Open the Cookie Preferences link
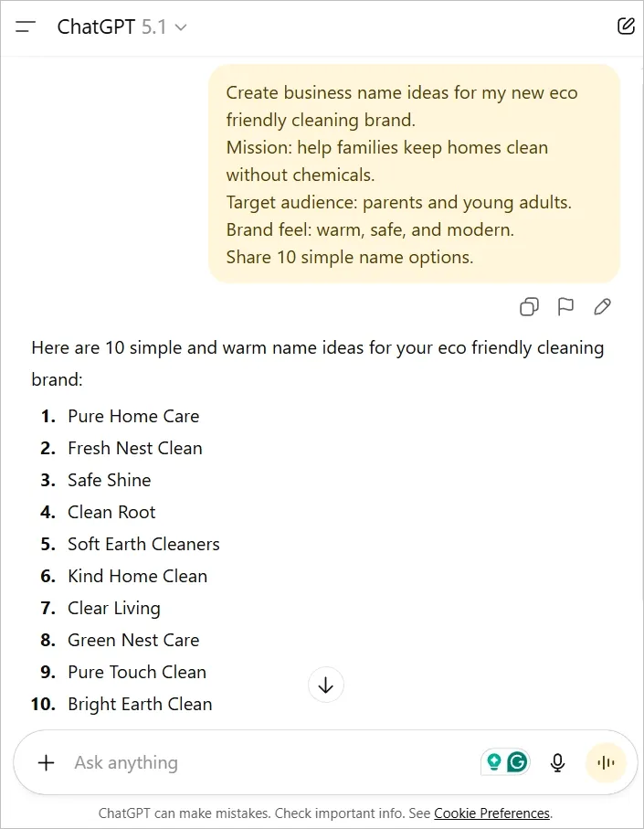644x829 pixels. (x=491, y=813)
